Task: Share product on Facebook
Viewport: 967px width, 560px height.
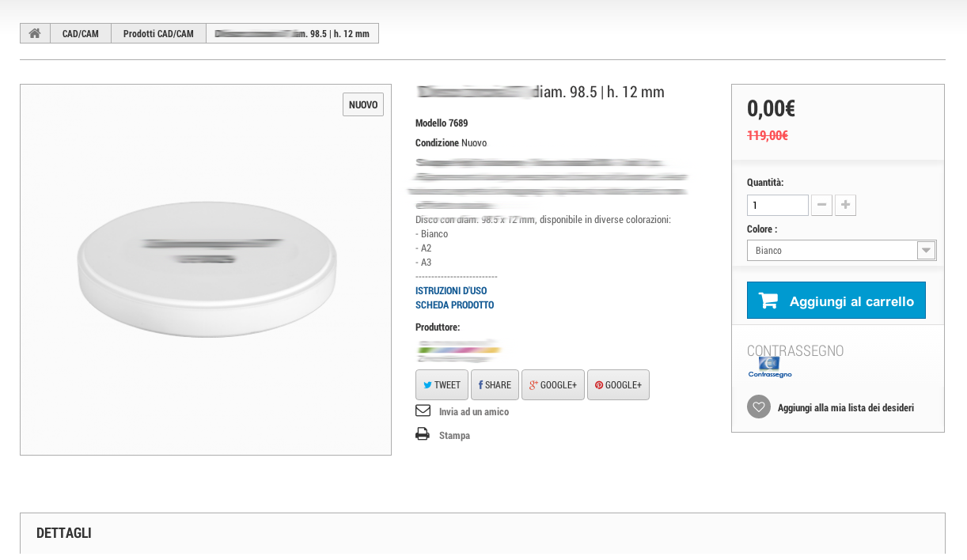Action: point(495,384)
